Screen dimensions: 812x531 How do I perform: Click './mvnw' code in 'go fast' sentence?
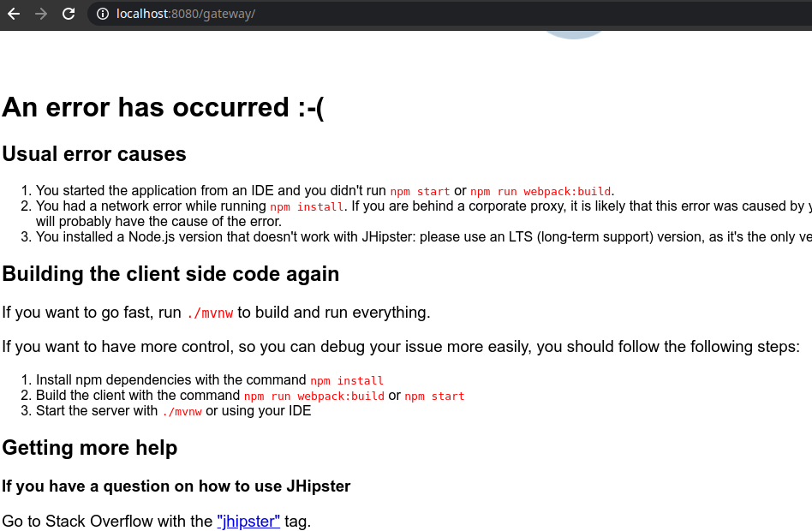tap(210, 313)
